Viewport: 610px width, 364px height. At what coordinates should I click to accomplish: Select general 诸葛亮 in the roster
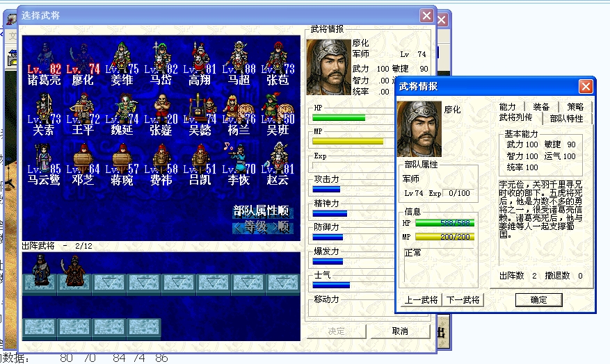(44, 63)
